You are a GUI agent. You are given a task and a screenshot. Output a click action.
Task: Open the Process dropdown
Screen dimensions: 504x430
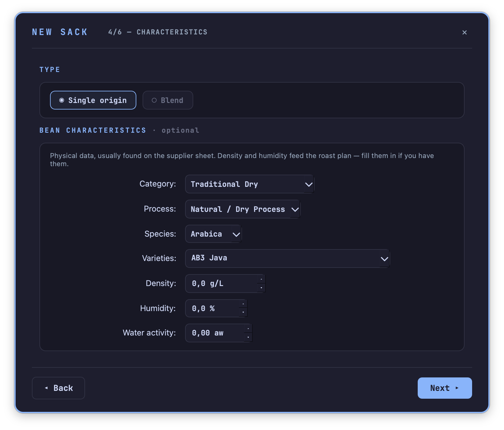tap(243, 209)
